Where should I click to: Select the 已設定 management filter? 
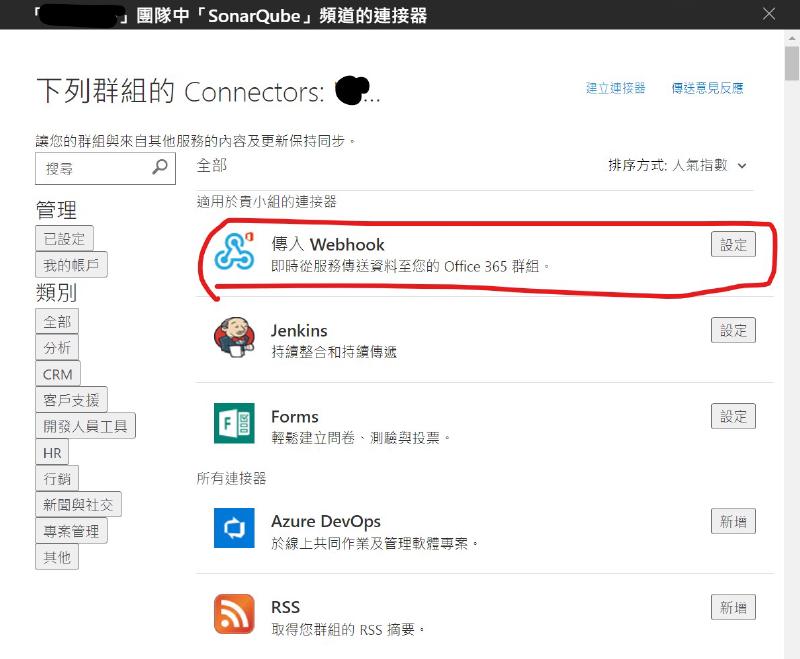point(64,239)
